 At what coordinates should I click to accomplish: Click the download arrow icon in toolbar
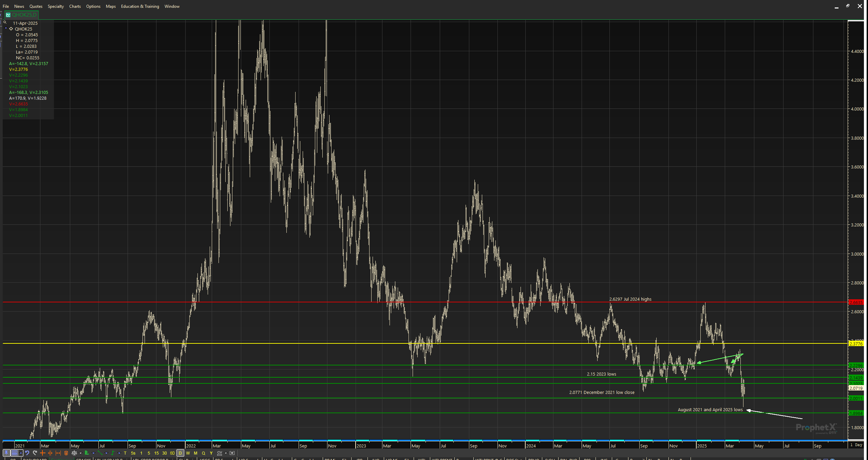click(232, 453)
